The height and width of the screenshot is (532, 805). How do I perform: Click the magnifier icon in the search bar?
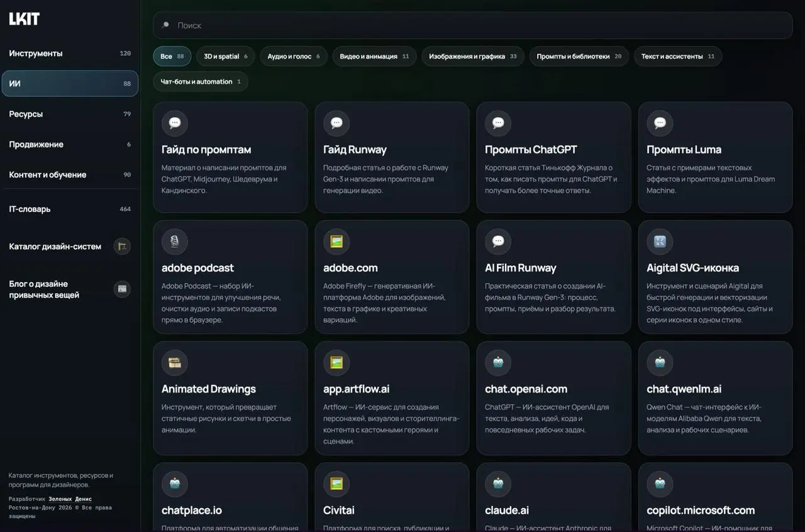tap(165, 25)
